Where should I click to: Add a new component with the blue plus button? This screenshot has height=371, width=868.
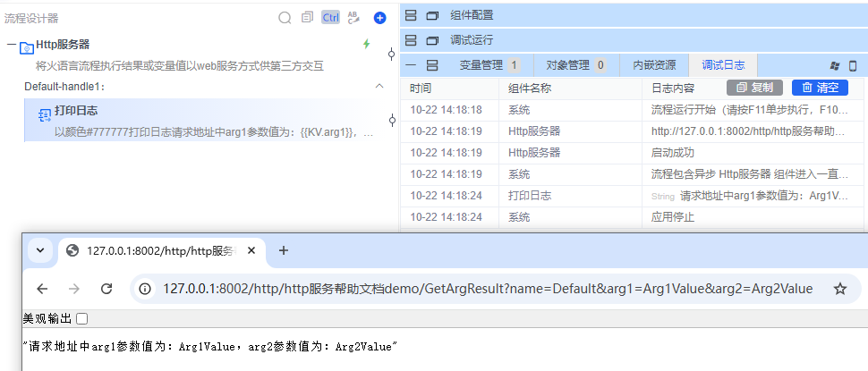point(379,18)
